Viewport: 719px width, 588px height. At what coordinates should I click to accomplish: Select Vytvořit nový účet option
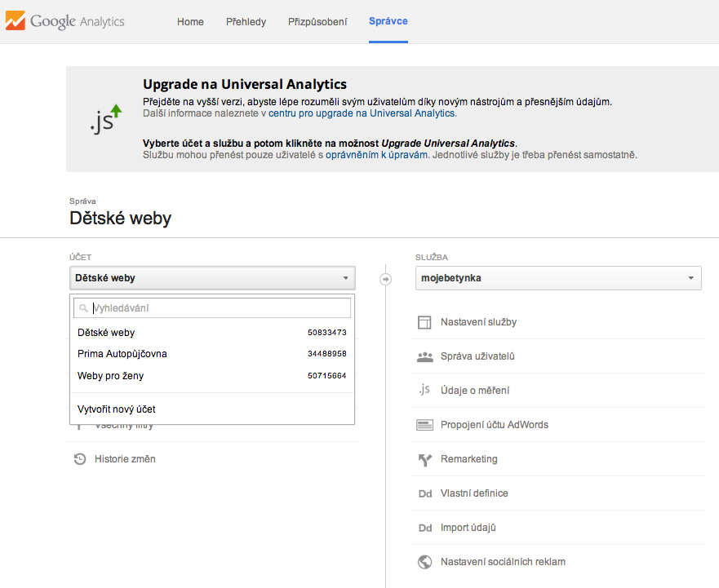point(117,409)
